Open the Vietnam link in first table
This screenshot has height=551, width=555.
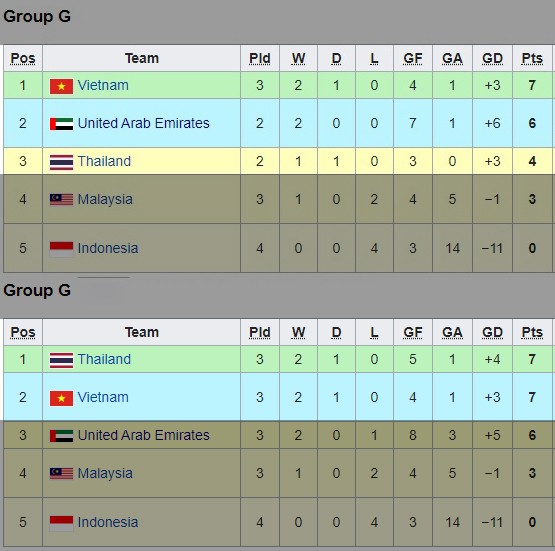(103, 85)
